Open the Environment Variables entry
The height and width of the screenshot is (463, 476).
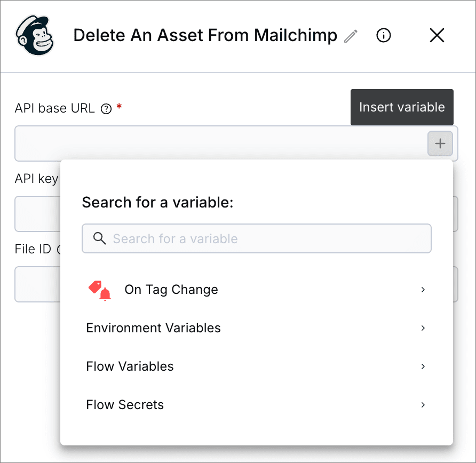click(257, 328)
